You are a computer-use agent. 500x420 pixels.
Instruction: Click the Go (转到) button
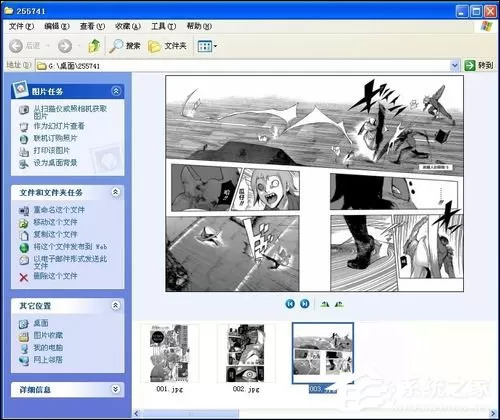[479, 65]
